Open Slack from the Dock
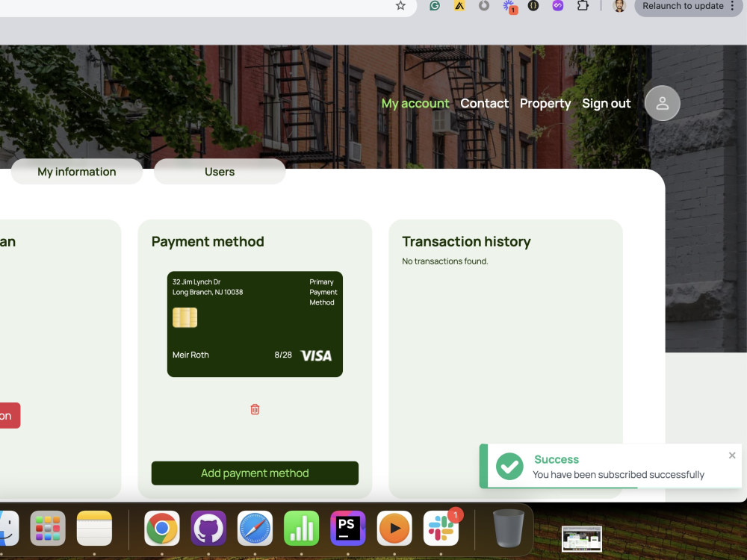747x560 pixels. (441, 528)
